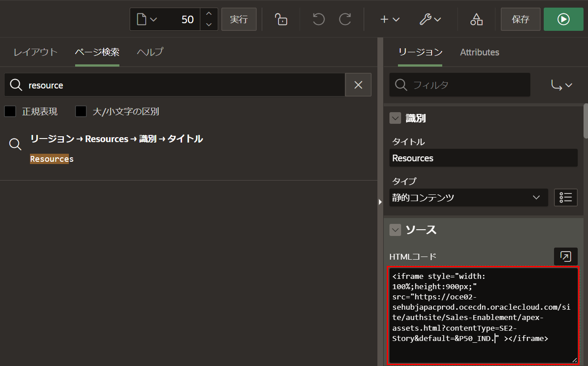Open the wrench utilities menu
This screenshot has height=366, width=588.
coord(431,19)
